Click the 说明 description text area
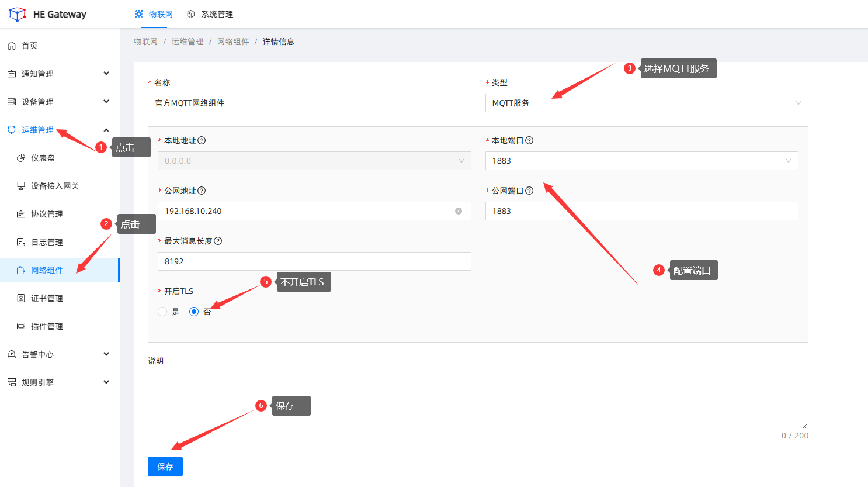 (x=477, y=400)
